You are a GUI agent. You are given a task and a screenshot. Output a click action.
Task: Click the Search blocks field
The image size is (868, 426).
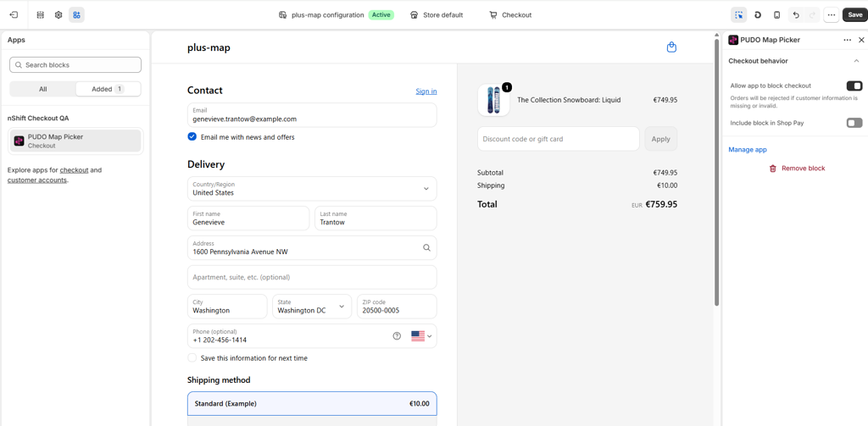pyautogui.click(x=75, y=64)
